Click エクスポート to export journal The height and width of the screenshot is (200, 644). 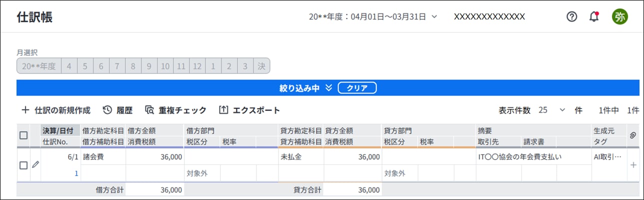click(249, 110)
